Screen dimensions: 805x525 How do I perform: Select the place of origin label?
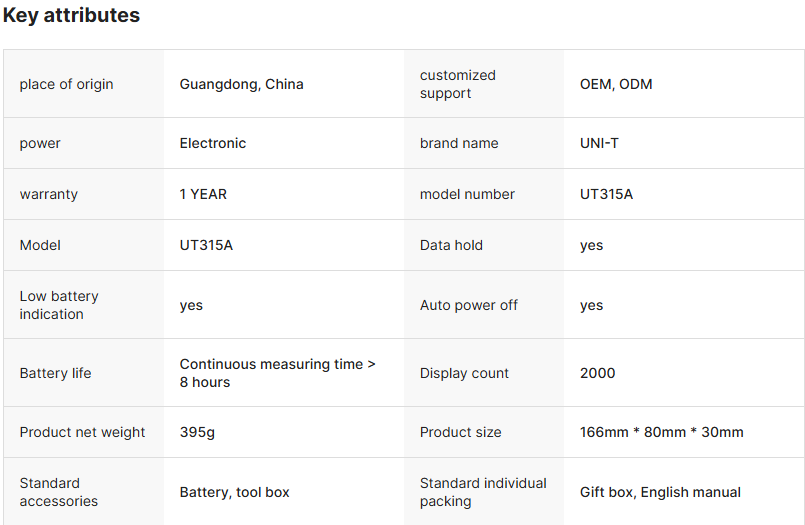[66, 84]
